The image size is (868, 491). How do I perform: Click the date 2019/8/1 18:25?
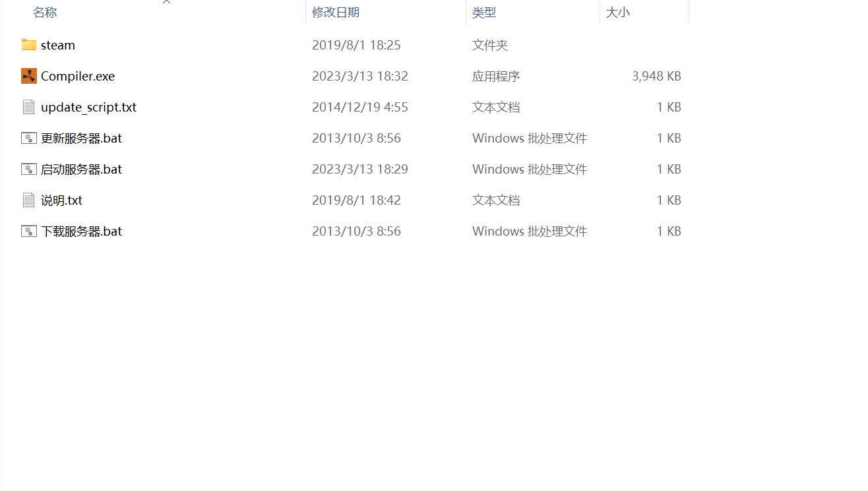click(356, 45)
